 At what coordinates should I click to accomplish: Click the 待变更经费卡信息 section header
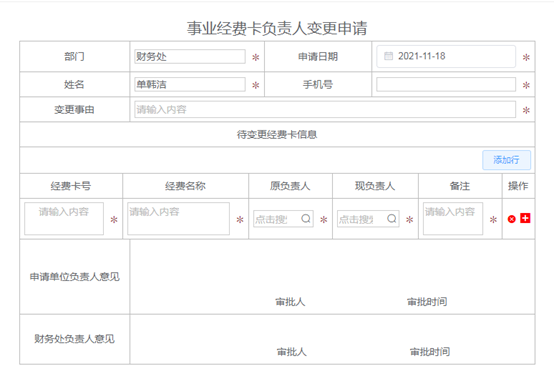click(277, 134)
